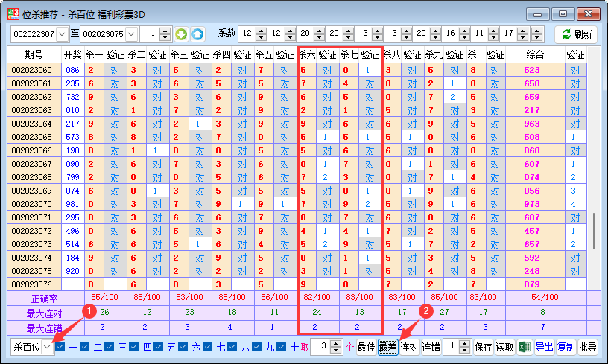Image resolution: width=608 pixels, height=364 pixels.
Task: Load settings with the 读取 button
Action: [504, 347]
